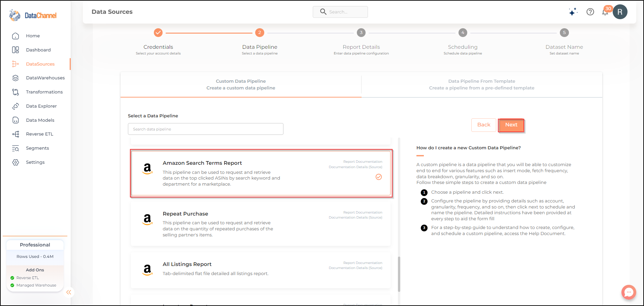
Task: Open Dashboard menu item
Action: click(38, 50)
